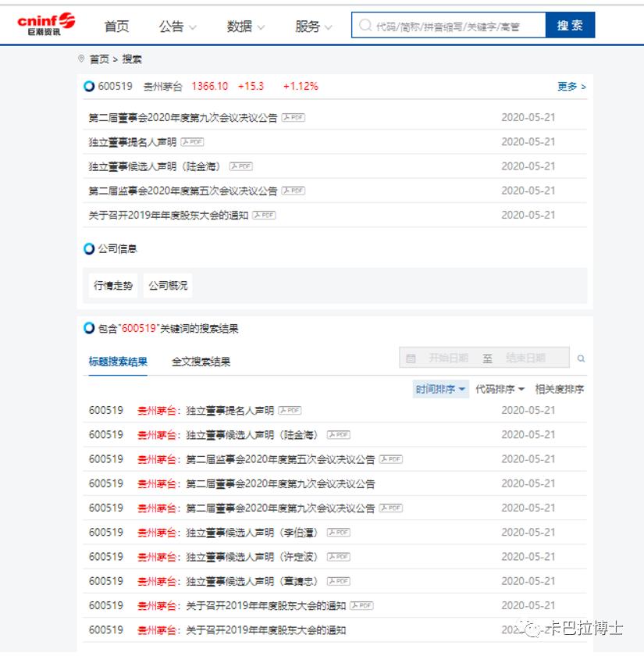This screenshot has height=656, width=644.
Task: Click the blue circle icon before stock 600519
Action: [88, 86]
